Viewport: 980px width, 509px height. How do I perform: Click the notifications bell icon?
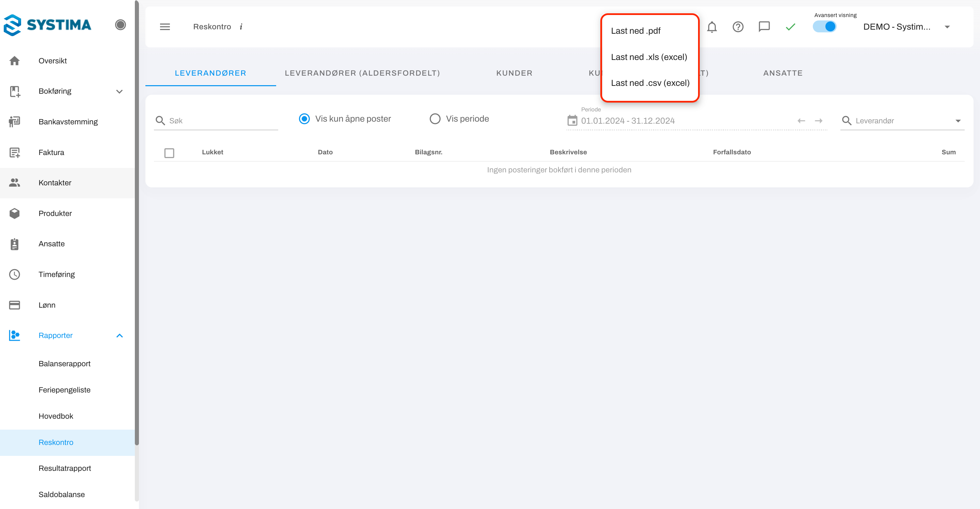(712, 27)
